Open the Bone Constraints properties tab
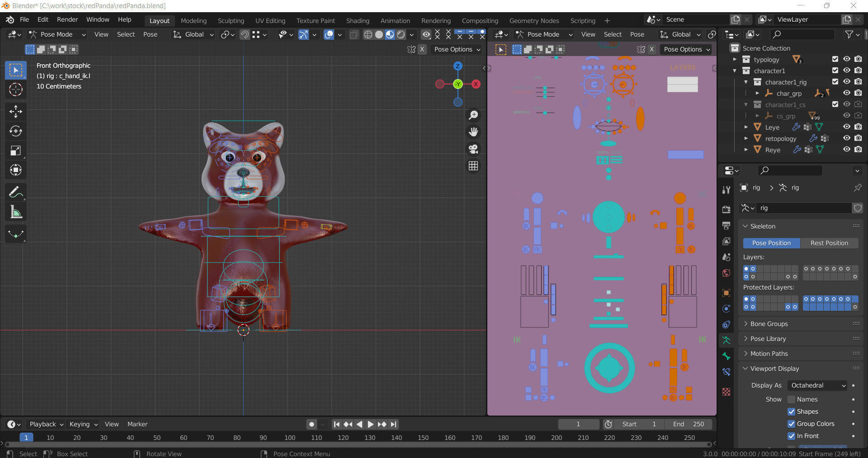The width and height of the screenshot is (868, 458). (x=726, y=372)
